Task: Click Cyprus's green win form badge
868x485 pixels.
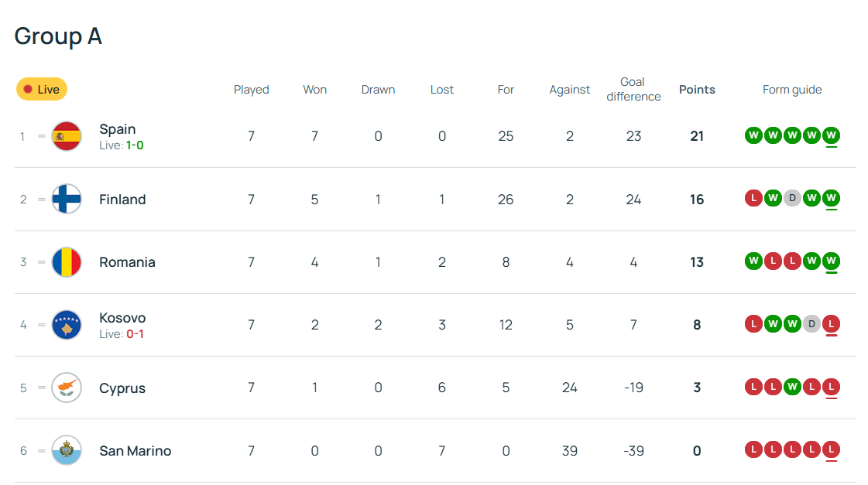Action: pos(791,387)
